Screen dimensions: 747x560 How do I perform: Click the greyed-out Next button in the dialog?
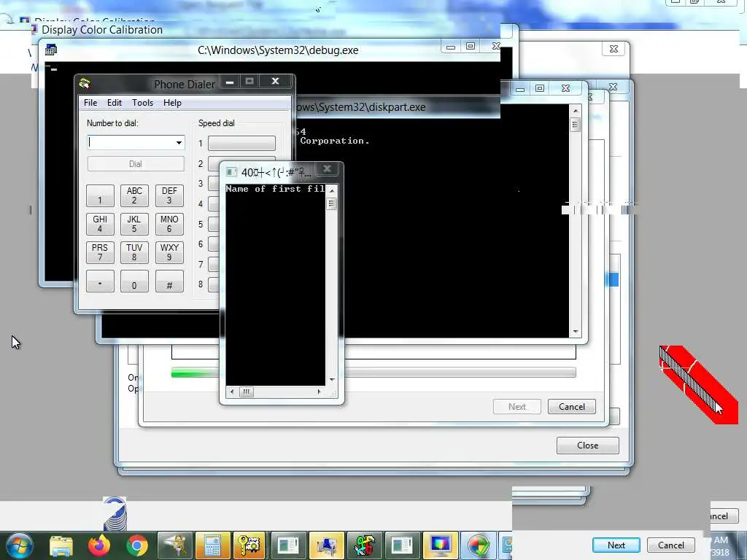tap(517, 407)
